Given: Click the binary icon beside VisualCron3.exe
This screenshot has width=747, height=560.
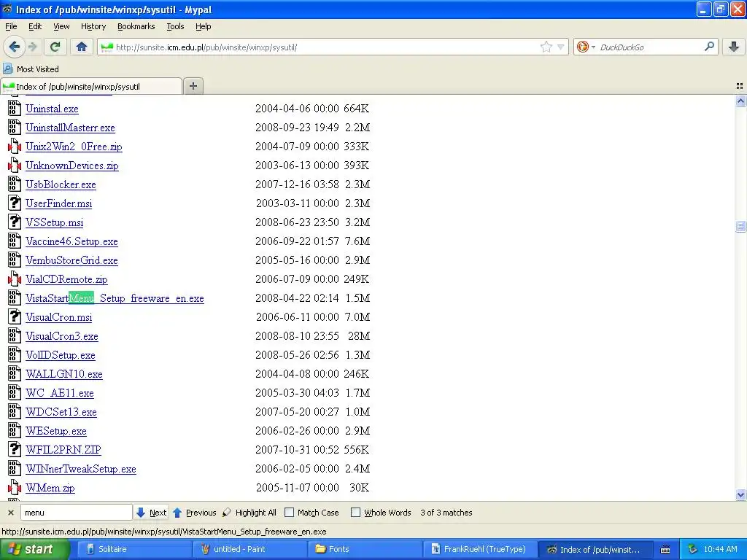Looking at the screenshot, I should pos(15,336).
